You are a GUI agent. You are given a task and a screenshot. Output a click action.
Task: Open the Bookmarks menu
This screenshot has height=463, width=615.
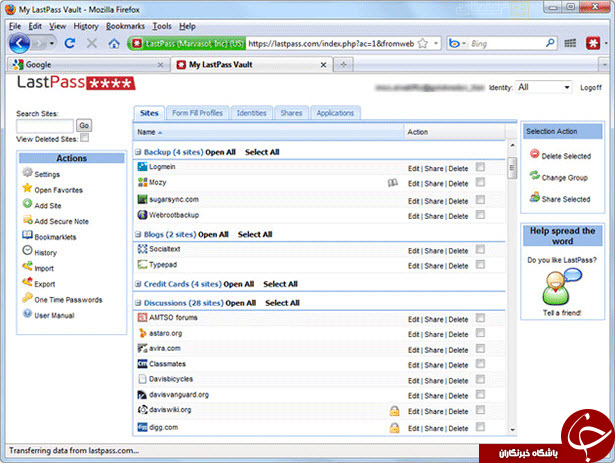tap(125, 26)
